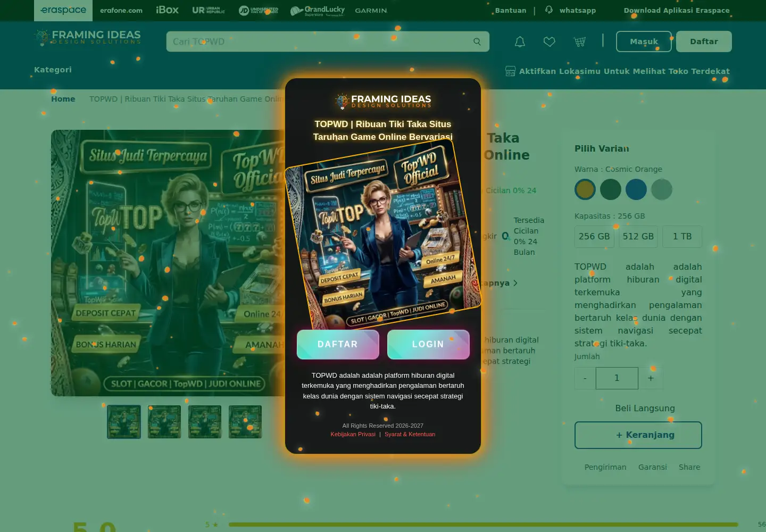The height and width of the screenshot is (532, 766).
Task: Click the whatsapp headset icon
Action: [x=549, y=10]
